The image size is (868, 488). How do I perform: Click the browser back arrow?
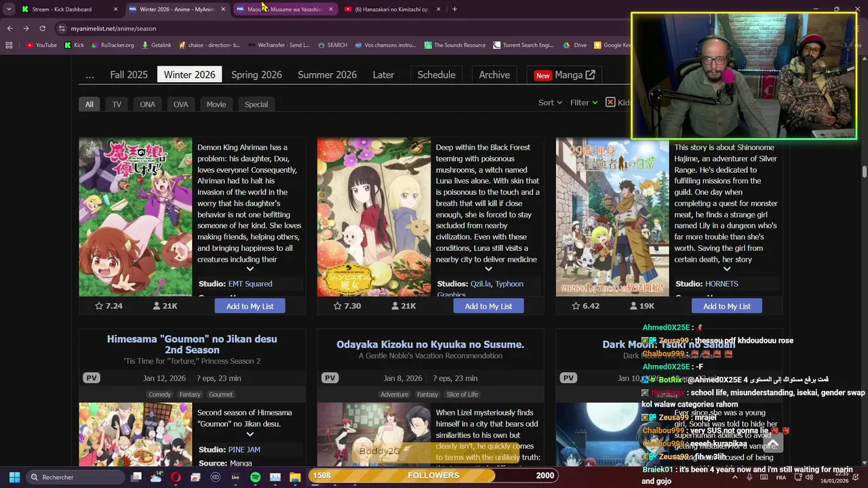click(x=9, y=28)
